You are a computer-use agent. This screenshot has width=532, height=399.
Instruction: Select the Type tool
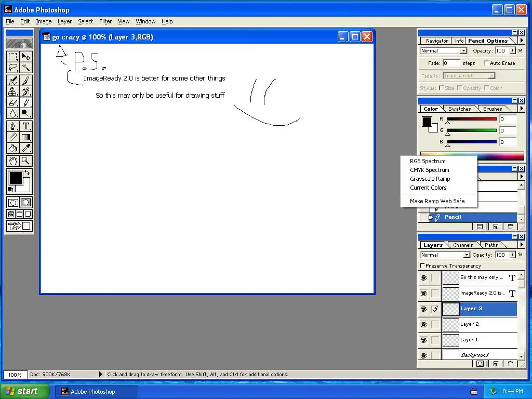[x=26, y=126]
